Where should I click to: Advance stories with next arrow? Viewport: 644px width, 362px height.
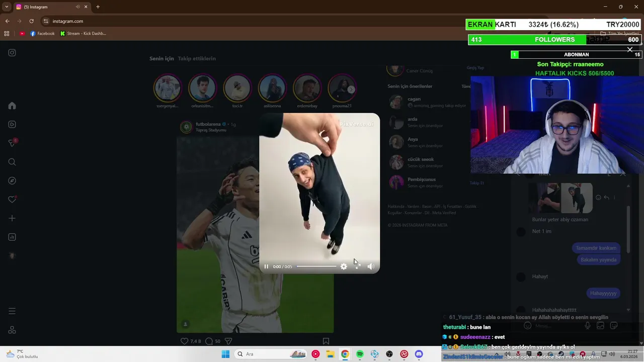[351, 89]
